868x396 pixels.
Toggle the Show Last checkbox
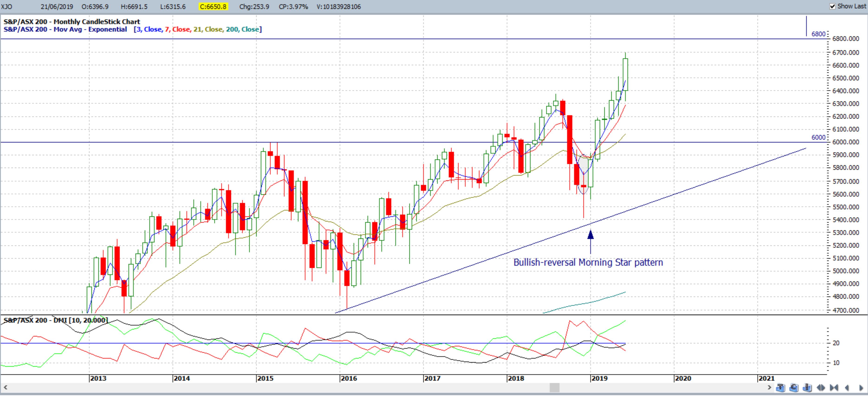tap(832, 7)
